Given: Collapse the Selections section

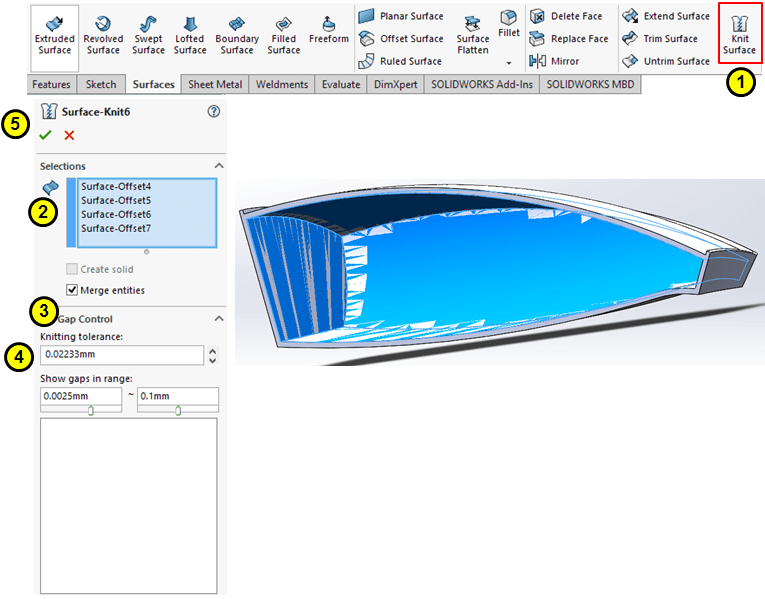Looking at the screenshot, I should 219,166.
